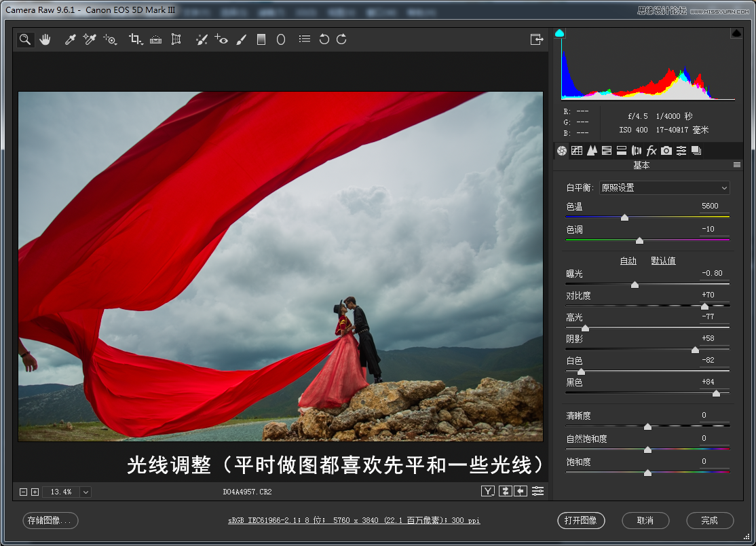
Task: Cycle before/after views with Y button
Action: pyautogui.click(x=488, y=491)
